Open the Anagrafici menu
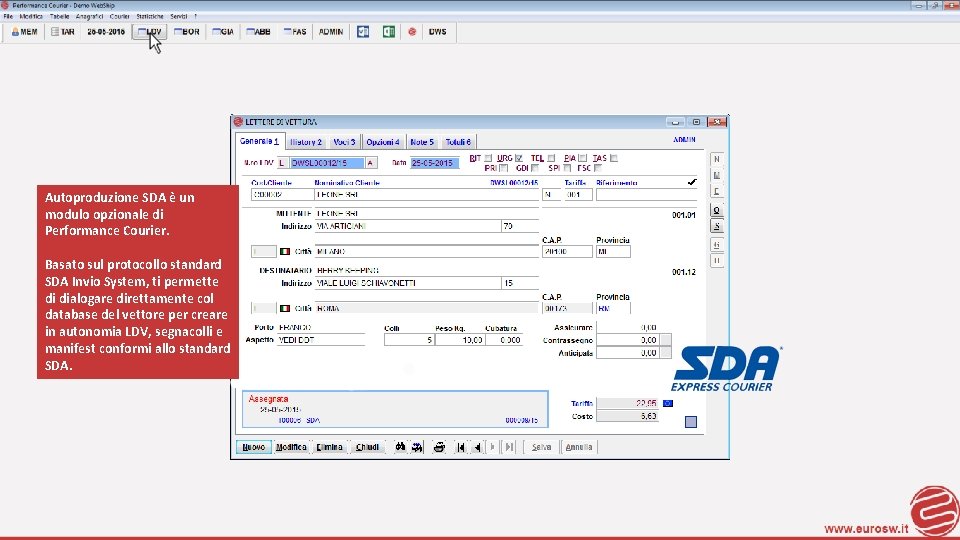Image resolution: width=960 pixels, height=540 pixels. tap(89, 17)
